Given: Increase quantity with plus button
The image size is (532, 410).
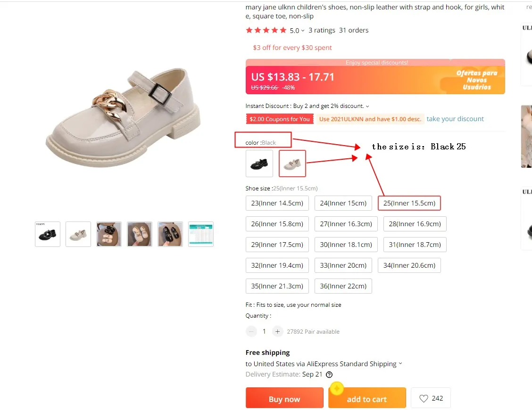Looking at the screenshot, I should [277, 332].
